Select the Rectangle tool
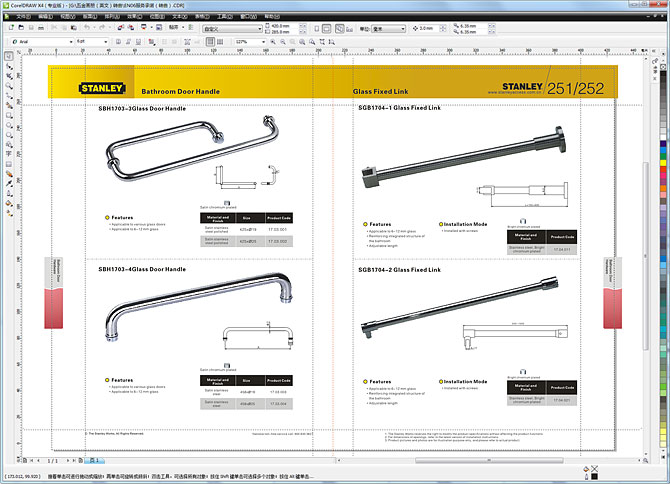Image resolution: width=670 pixels, height=484 pixels. coord(8,125)
